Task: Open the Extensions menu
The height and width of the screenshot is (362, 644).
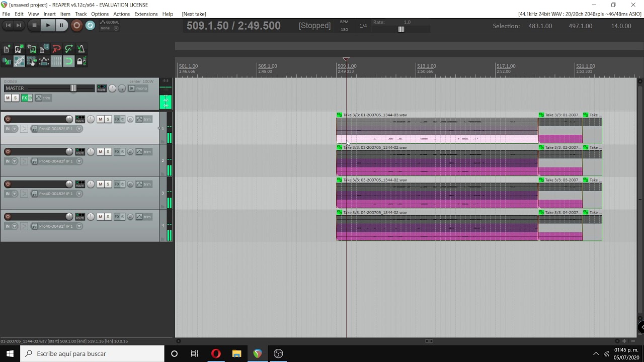Action: 146,14
